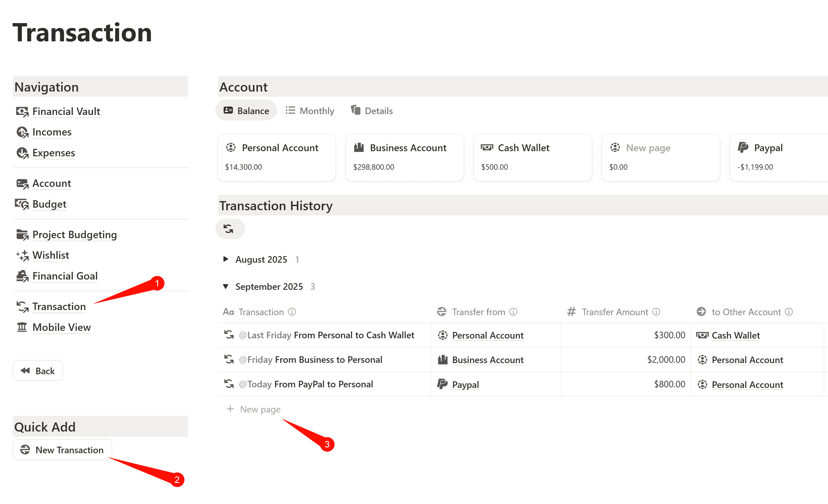The width and height of the screenshot is (828, 504).
Task: Select the Balance tab
Action: 246,111
